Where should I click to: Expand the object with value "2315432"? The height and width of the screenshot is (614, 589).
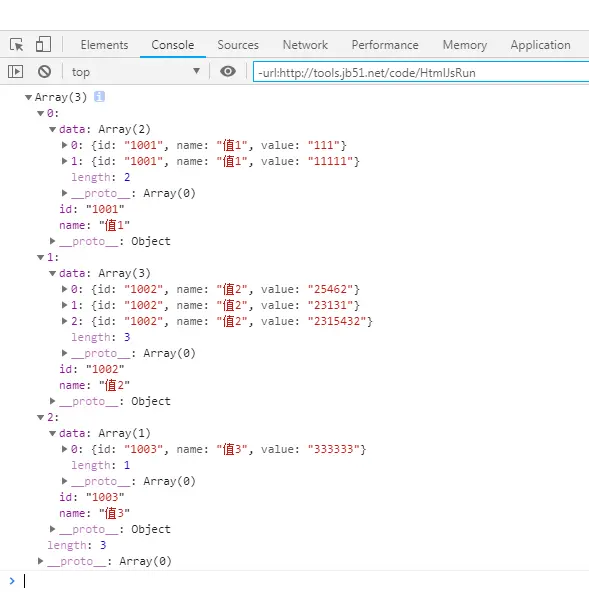click(x=65, y=321)
